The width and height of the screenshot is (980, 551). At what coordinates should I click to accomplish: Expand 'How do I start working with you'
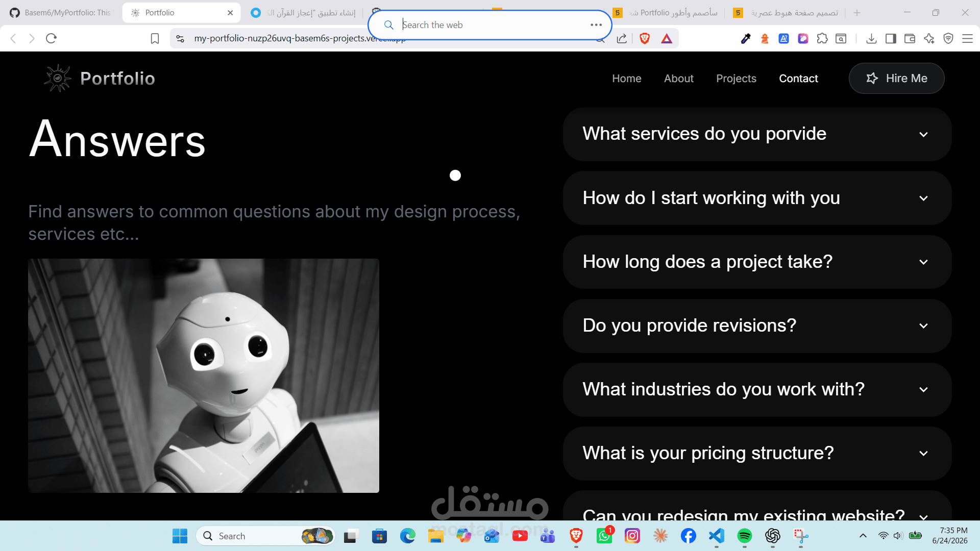757,198
